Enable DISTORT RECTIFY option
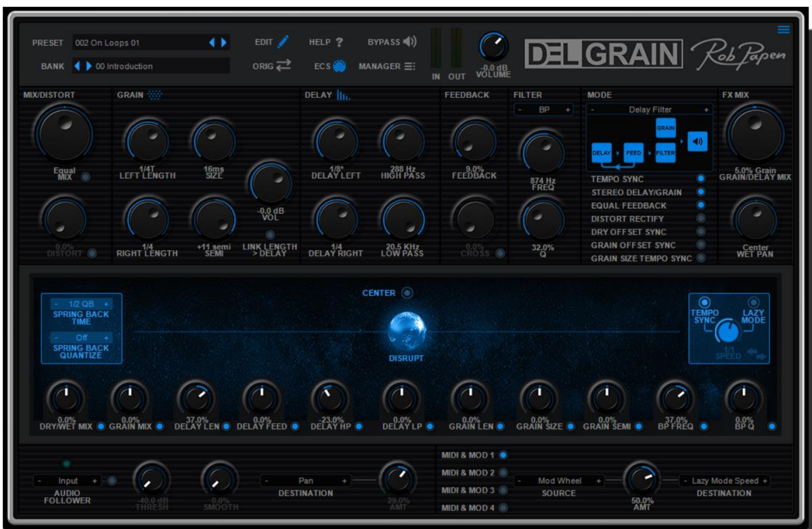The width and height of the screenshot is (812, 529). (x=701, y=218)
